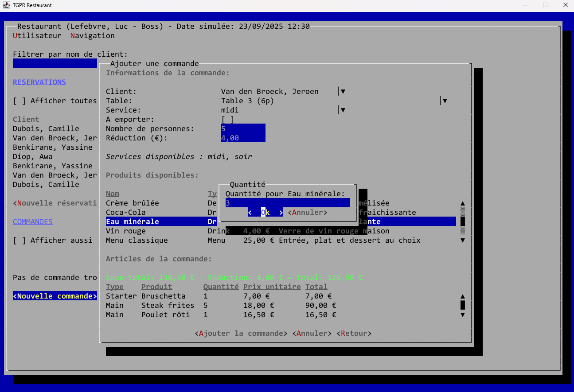Screen dimensions: 574x392
Task: Click the Quantité column header
Action: tap(221, 287)
